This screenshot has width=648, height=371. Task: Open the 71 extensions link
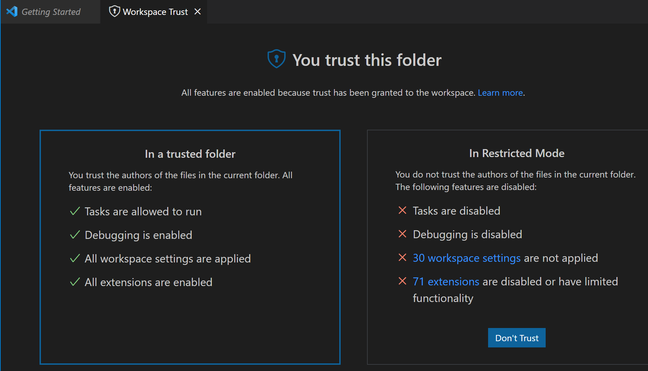click(446, 282)
